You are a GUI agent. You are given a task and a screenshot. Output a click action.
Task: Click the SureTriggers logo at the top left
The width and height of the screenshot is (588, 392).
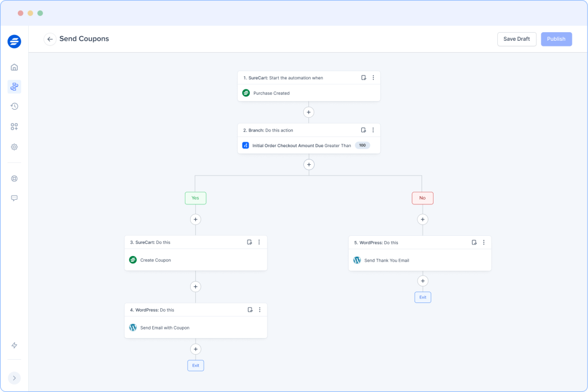click(x=14, y=41)
